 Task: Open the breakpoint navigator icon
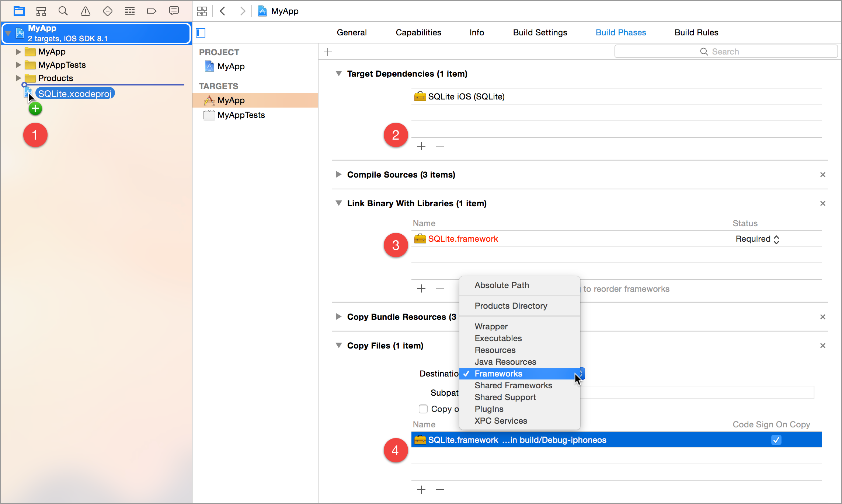[x=152, y=11]
